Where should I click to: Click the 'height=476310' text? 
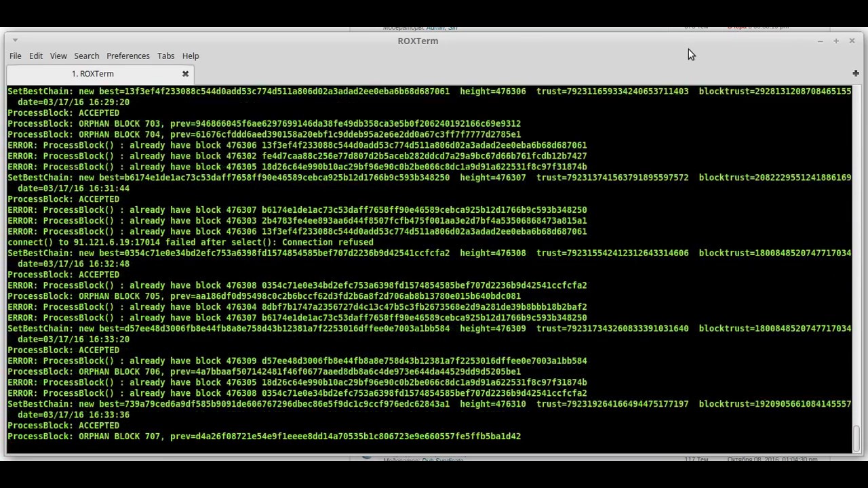click(x=493, y=404)
